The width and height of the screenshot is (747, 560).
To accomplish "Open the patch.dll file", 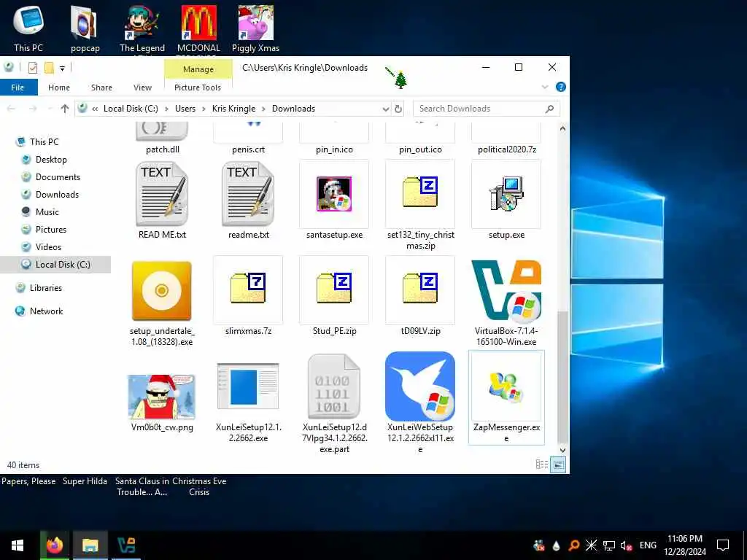I will [x=163, y=138].
